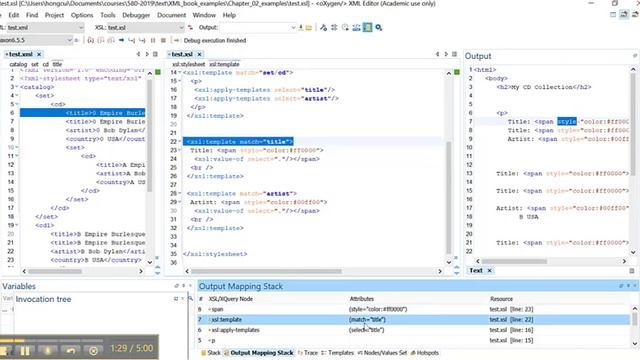640x360 pixels.
Task: Click the download arrow icon next to Output field
Action: (301, 27)
